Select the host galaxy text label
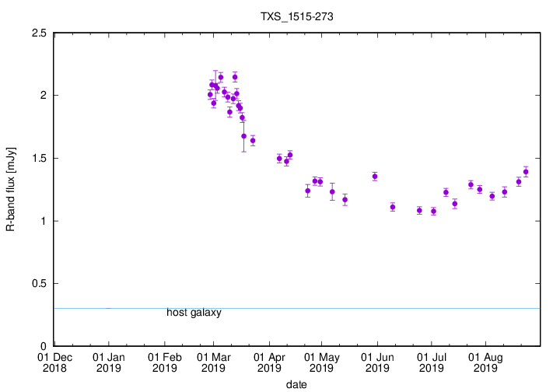 (194, 313)
